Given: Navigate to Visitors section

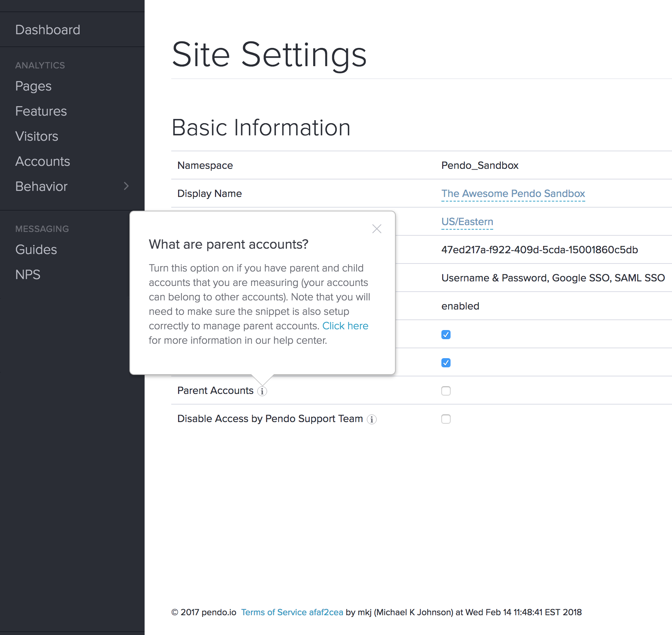Looking at the screenshot, I should click(37, 137).
